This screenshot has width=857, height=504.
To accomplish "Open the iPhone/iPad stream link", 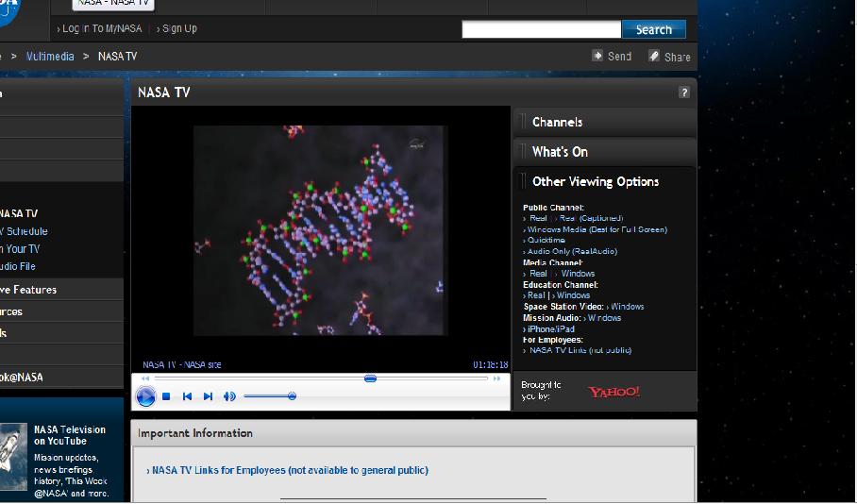I will (x=551, y=329).
